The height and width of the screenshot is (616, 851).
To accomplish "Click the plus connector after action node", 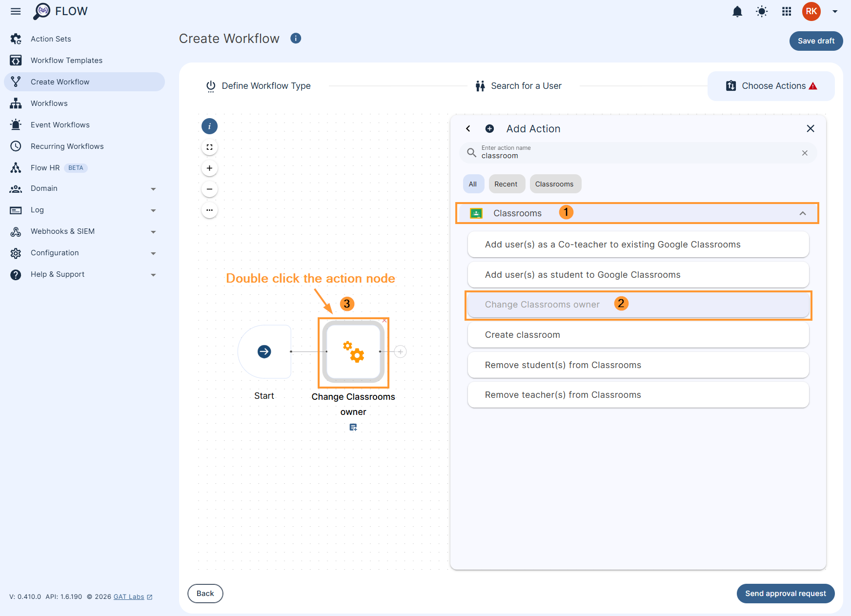I will 400,351.
